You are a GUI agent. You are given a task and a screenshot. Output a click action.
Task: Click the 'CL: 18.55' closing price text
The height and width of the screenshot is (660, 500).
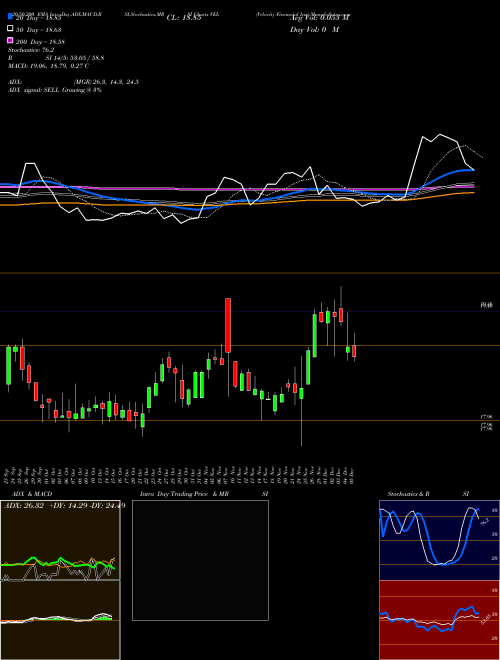pyautogui.click(x=184, y=18)
